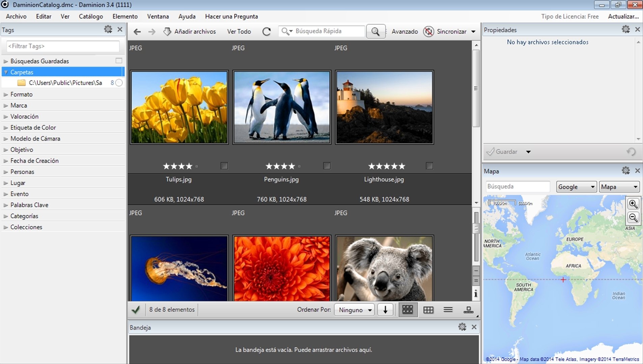Screen dimensions: 643x364
Task: Open the Ordenar Por Ninguno dropdown
Action: tap(355, 310)
